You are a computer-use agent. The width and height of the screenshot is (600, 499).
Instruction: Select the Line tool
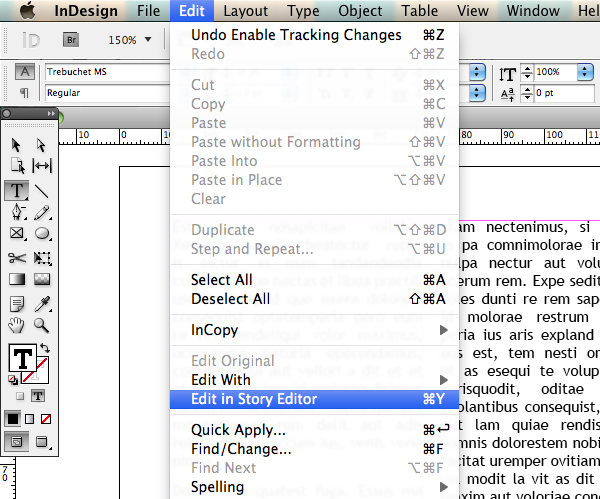42,191
